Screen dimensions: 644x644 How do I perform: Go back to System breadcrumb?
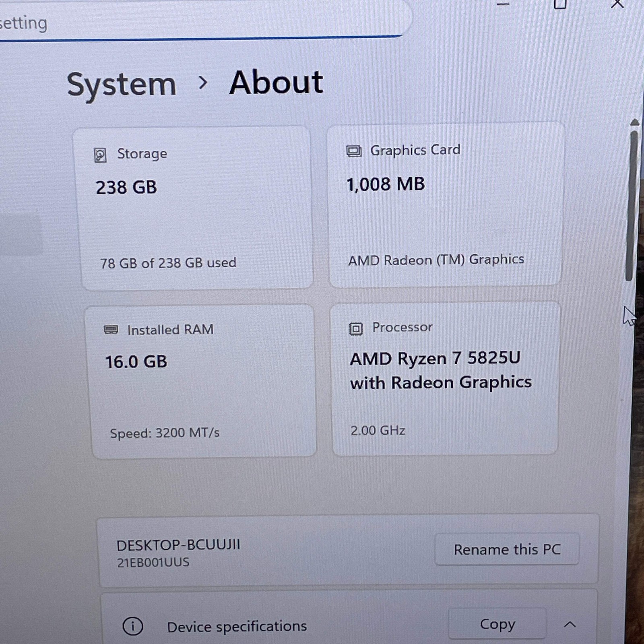click(x=122, y=85)
